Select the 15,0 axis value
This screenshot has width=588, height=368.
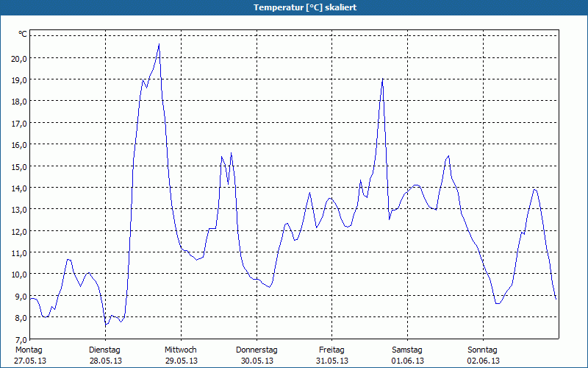click(x=19, y=166)
